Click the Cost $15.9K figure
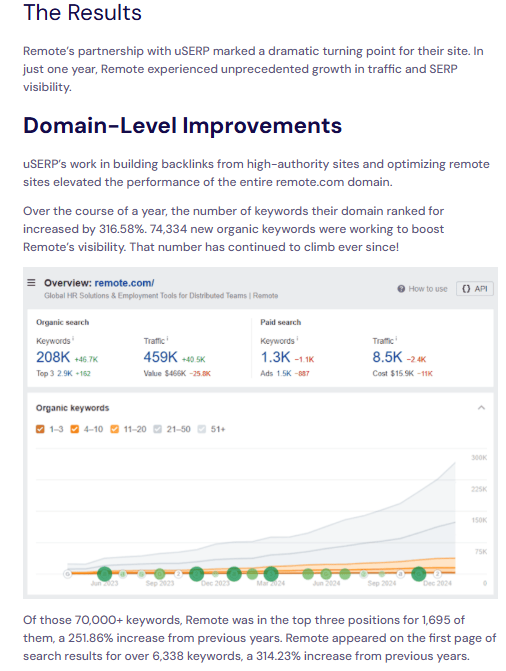The image size is (506, 671). [x=393, y=374]
